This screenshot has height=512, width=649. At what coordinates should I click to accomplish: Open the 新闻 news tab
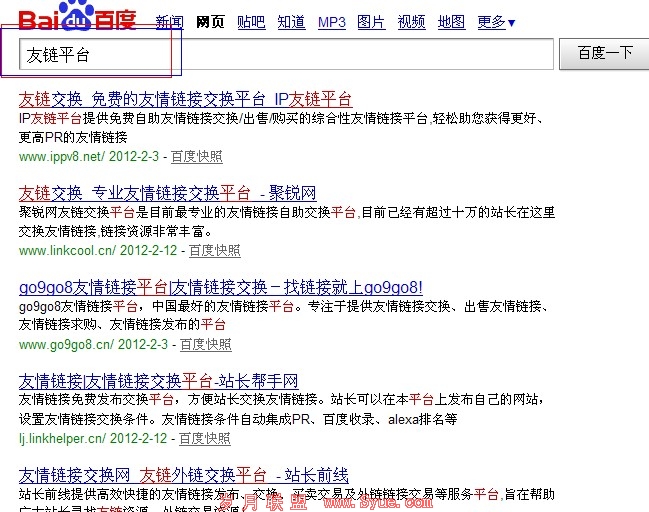tap(170, 22)
